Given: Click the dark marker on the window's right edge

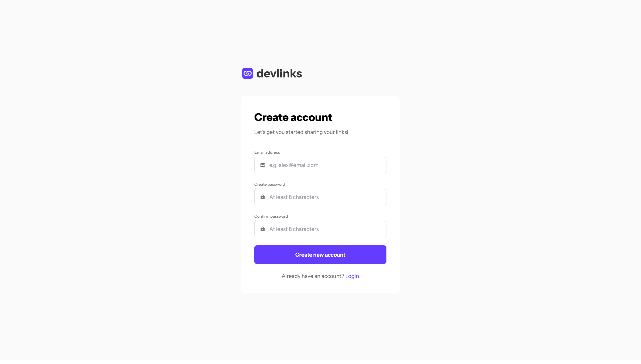Looking at the screenshot, I should click(x=640, y=282).
